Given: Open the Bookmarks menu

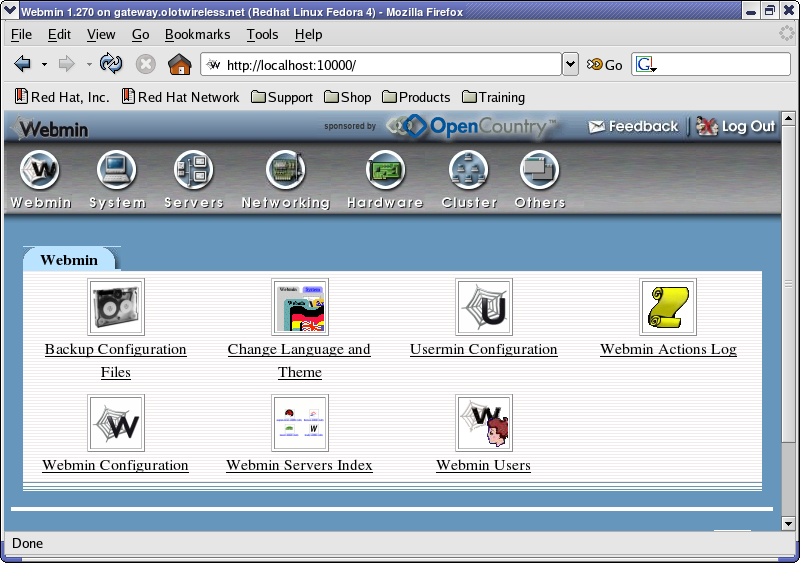Looking at the screenshot, I should [197, 35].
